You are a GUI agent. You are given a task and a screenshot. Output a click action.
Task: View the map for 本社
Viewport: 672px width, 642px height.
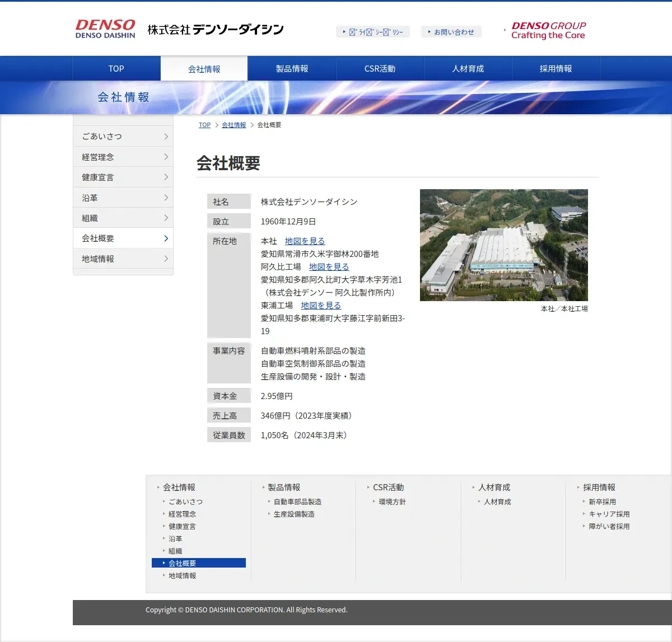305,241
